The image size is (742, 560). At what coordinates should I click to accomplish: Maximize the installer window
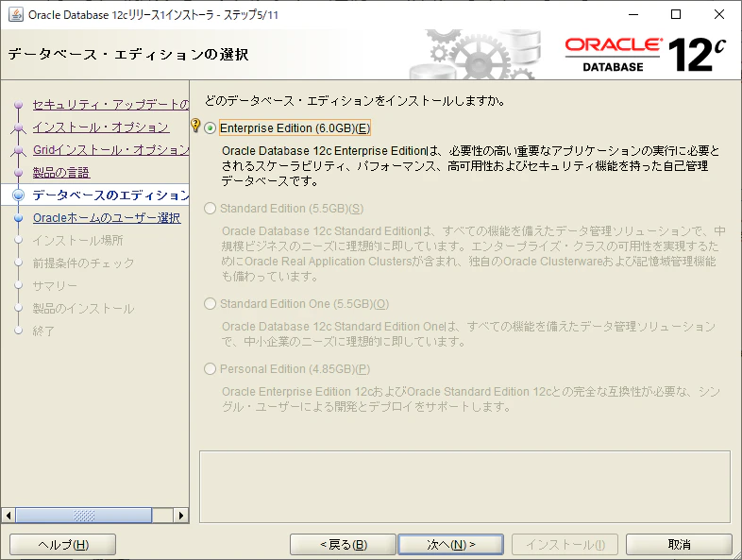pyautogui.click(x=676, y=15)
